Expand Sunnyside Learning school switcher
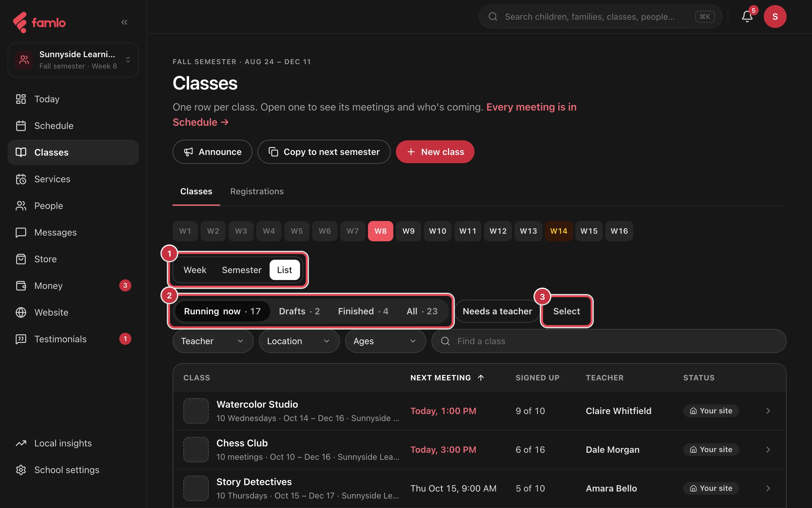 click(73, 60)
